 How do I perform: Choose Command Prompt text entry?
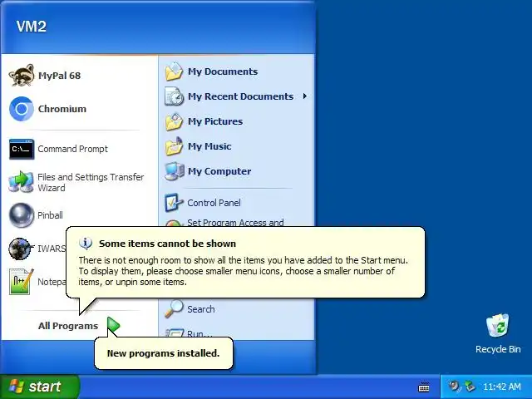pos(72,149)
